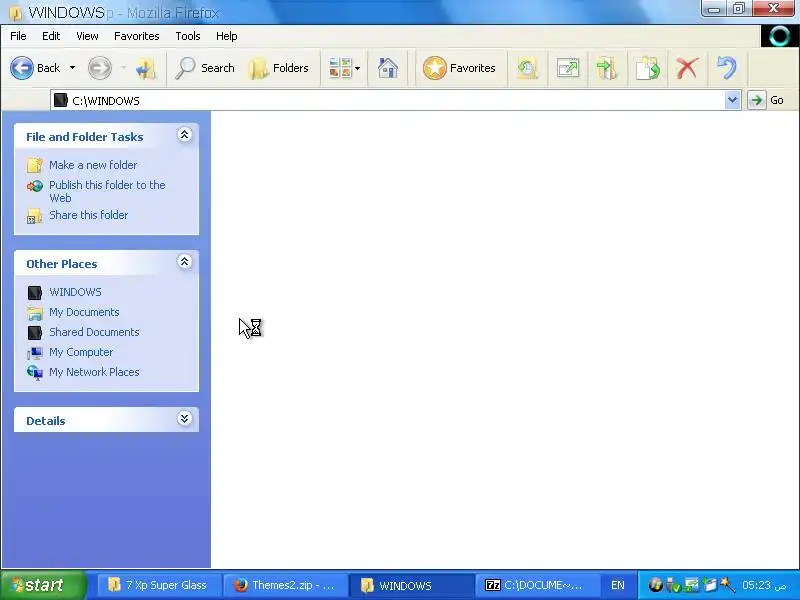Viewport: 800px width, 600px height.
Task: Go up one folder level icon
Action: 145,68
